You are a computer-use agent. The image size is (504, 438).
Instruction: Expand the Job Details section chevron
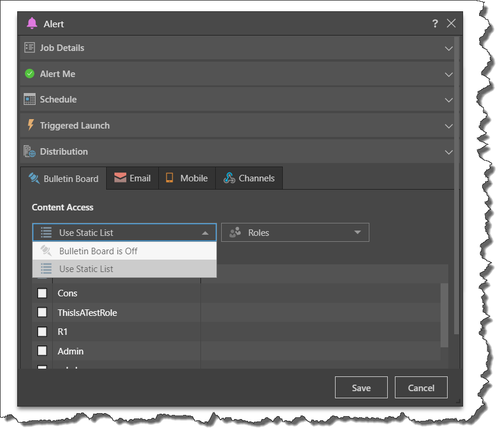pyautogui.click(x=448, y=48)
